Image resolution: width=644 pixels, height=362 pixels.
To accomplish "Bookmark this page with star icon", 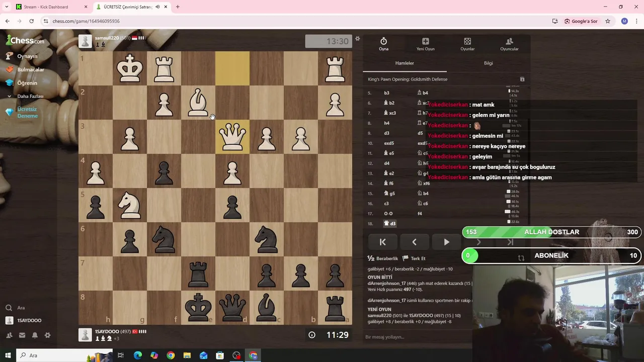I will click(x=608, y=21).
